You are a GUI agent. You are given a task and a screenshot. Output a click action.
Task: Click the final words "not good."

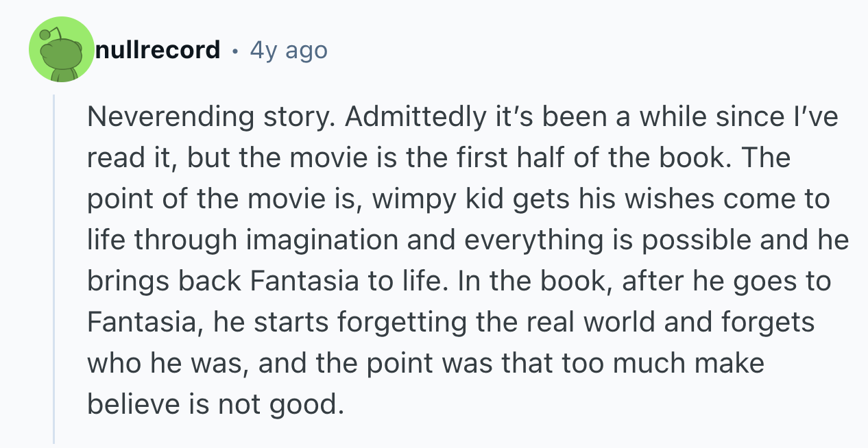(x=280, y=405)
